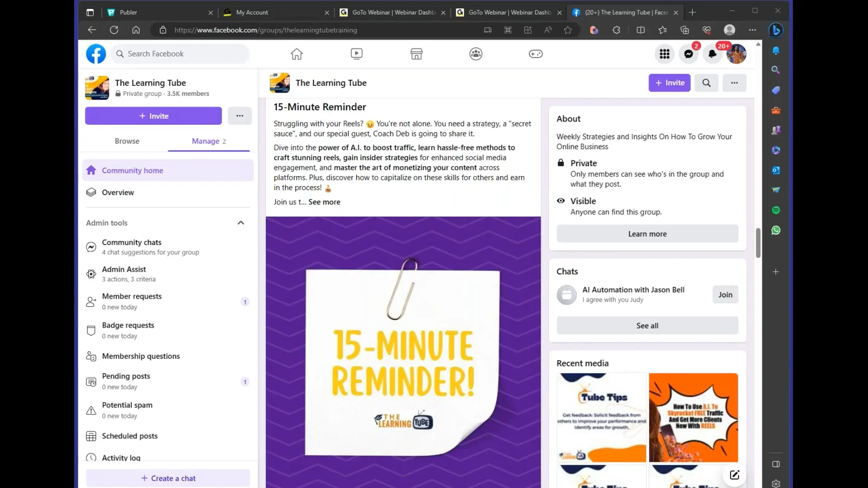The width and height of the screenshot is (868, 488).
Task: Select Overview in the left sidebar
Action: point(168,192)
